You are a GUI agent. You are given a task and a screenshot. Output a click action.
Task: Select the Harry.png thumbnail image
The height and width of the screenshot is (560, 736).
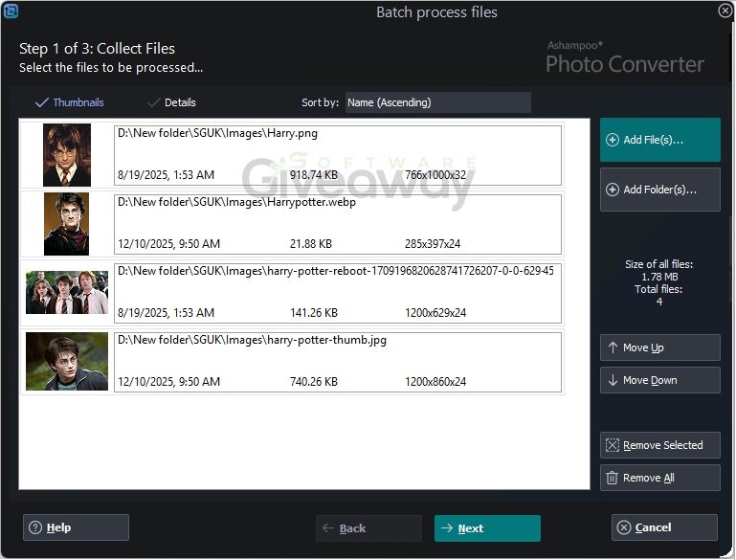coord(67,155)
